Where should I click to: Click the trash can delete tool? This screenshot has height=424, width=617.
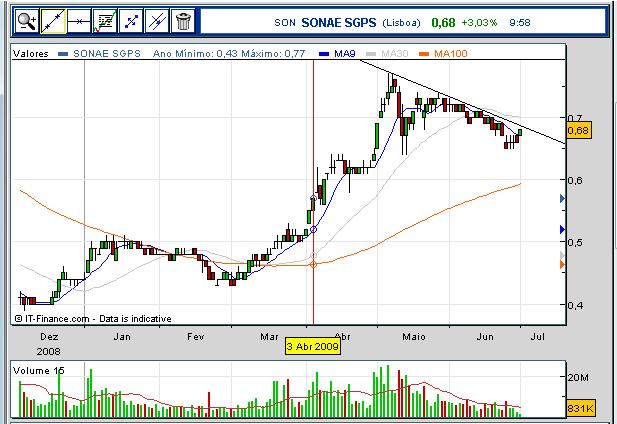(x=183, y=22)
